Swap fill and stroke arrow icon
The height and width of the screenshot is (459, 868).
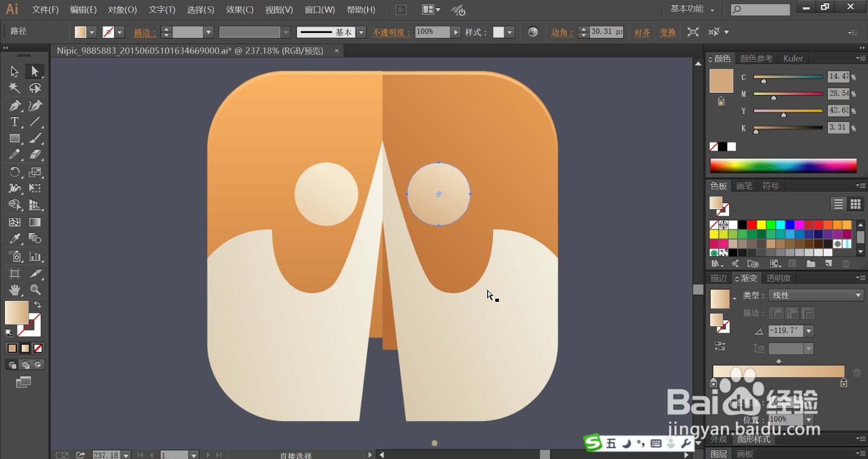click(37, 305)
